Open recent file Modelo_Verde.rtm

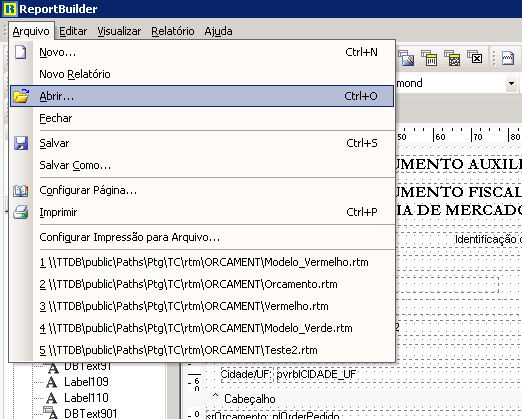(x=202, y=328)
